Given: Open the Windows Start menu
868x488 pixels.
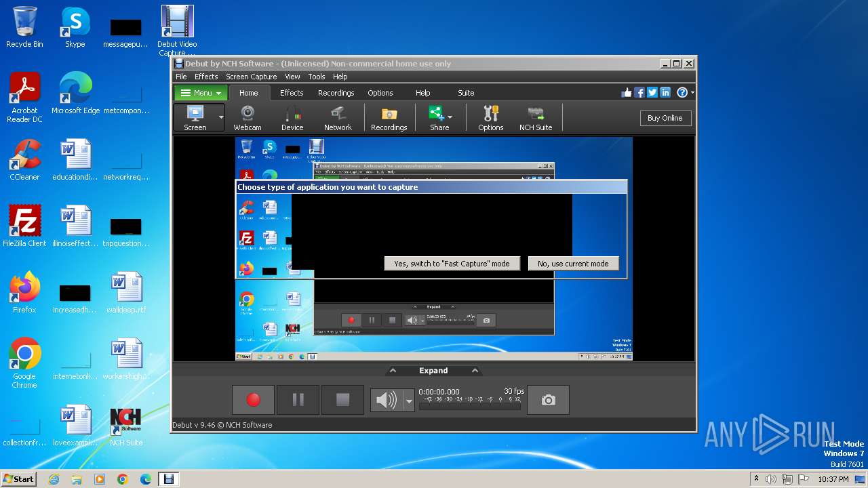Looking at the screenshot, I should (x=18, y=479).
